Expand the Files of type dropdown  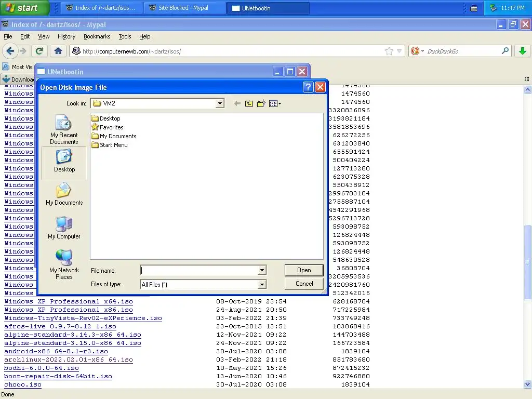[x=262, y=285]
